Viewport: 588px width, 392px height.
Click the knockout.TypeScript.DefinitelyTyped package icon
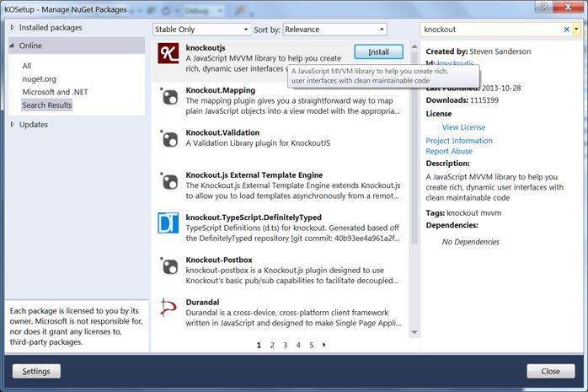pyautogui.click(x=168, y=223)
